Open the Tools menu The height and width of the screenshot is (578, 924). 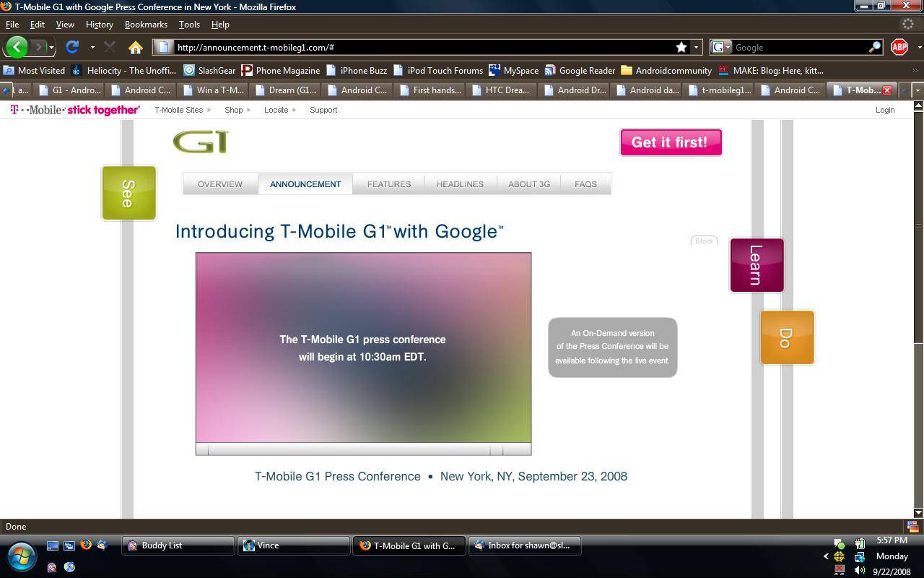[189, 24]
